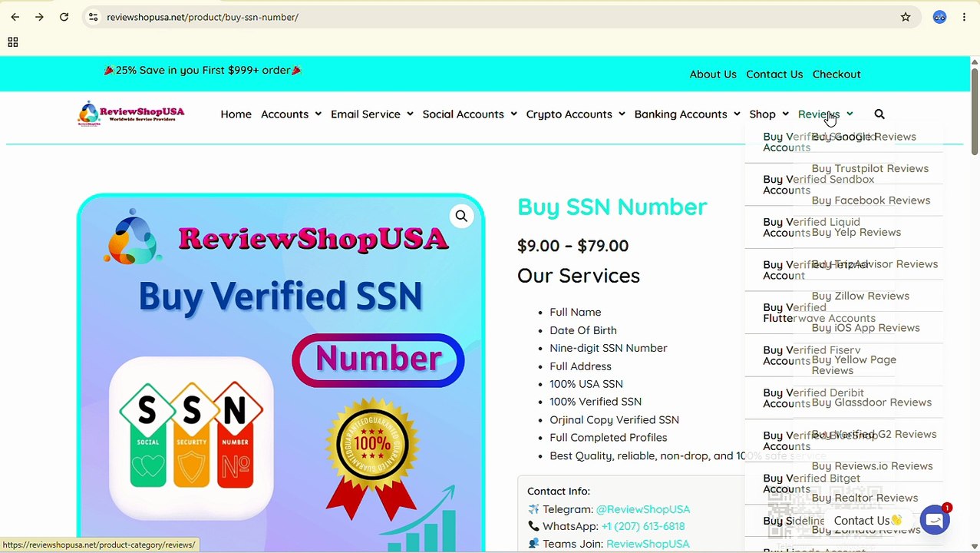The width and height of the screenshot is (980, 553).
Task: Go to Checkout
Action: [836, 74]
